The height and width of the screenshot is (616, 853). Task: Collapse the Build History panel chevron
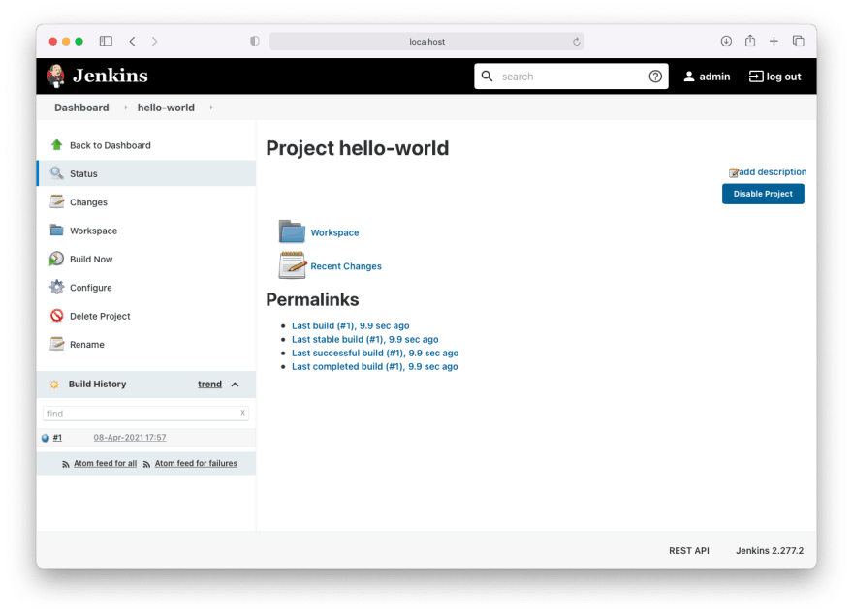[x=235, y=385]
